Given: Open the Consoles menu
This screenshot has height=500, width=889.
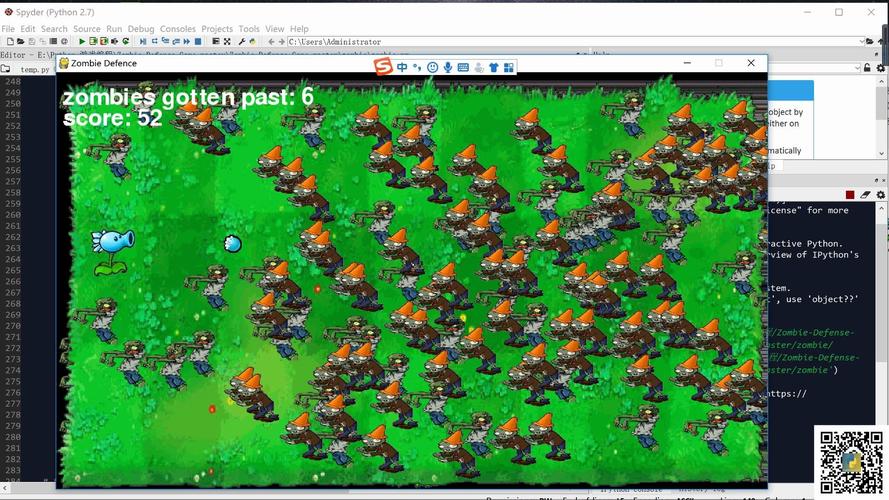Looking at the screenshot, I should coord(177,28).
